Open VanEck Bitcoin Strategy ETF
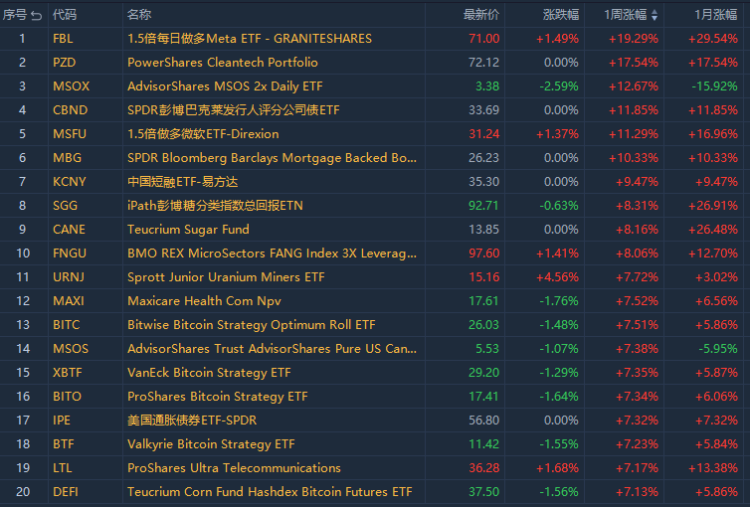The width and height of the screenshot is (750, 507). [209, 373]
